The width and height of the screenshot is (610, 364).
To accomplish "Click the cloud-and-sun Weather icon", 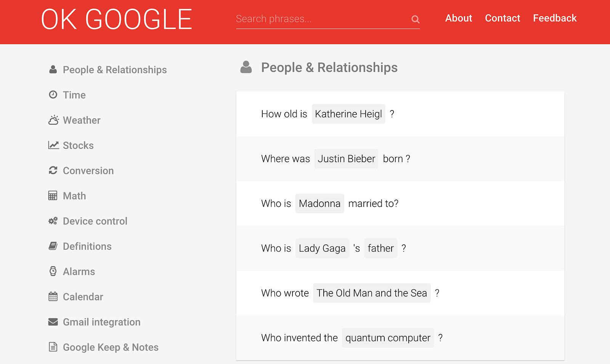I will click(x=53, y=120).
